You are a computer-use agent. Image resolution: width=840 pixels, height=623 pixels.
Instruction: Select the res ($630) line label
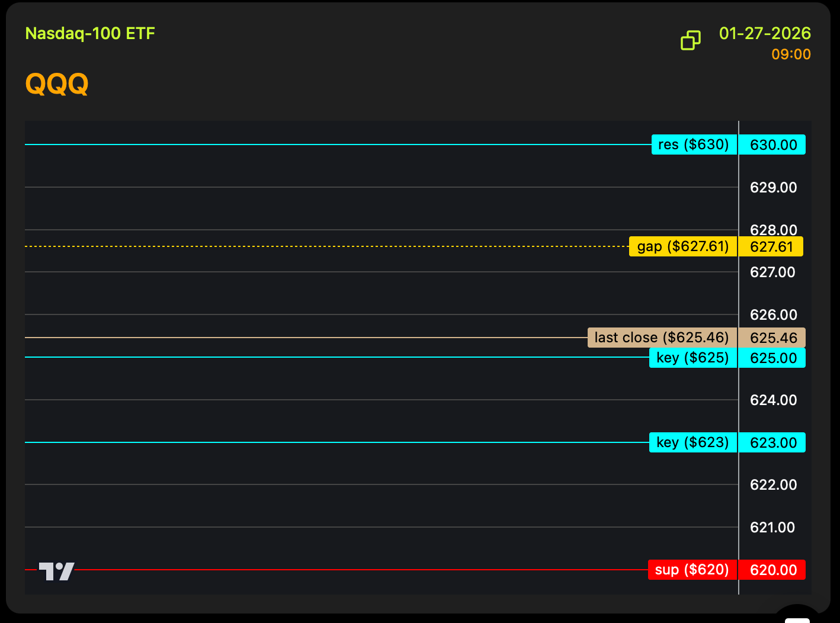click(694, 144)
